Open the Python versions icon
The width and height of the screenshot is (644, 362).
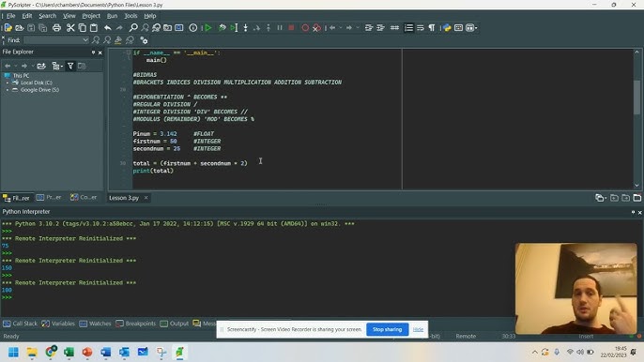pos(447,28)
